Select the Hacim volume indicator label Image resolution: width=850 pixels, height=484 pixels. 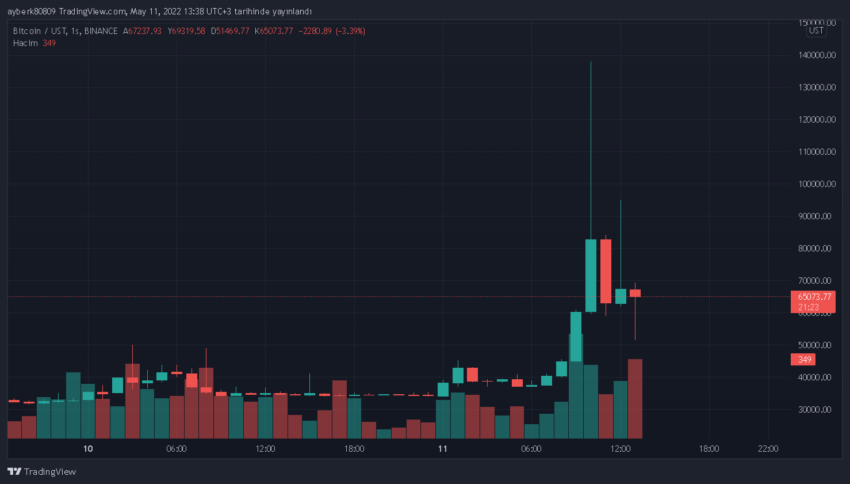(x=24, y=42)
